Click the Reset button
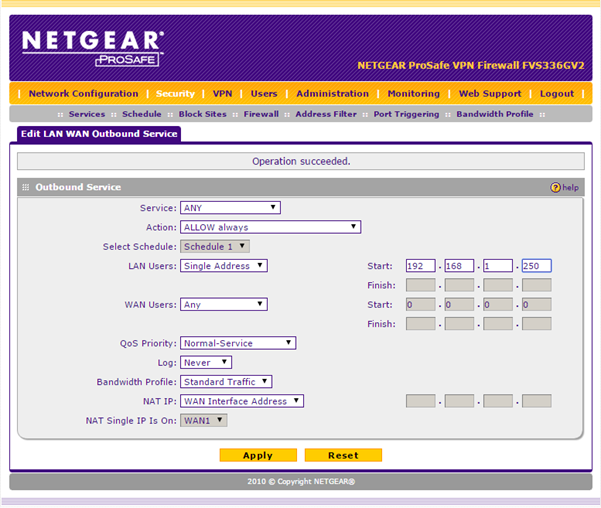Image resolution: width=601 pixels, height=508 pixels. click(x=343, y=455)
